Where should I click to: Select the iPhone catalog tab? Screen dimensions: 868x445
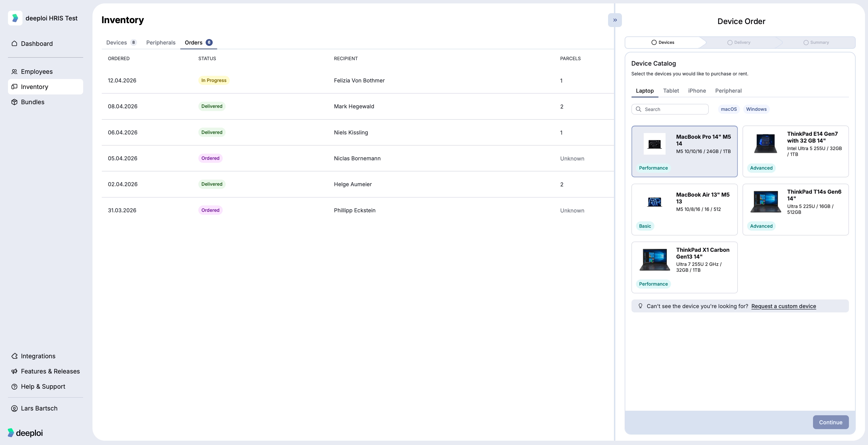(x=697, y=91)
